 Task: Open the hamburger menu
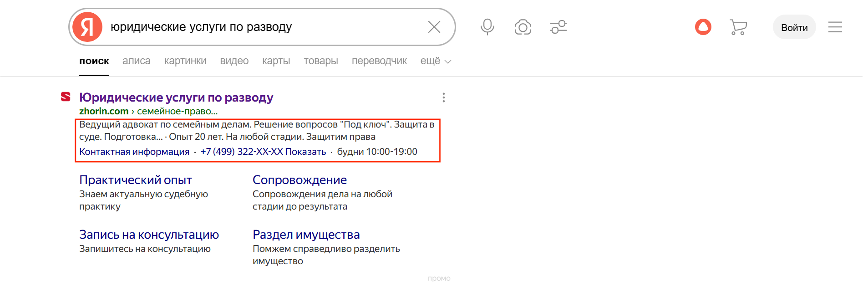[x=835, y=27]
